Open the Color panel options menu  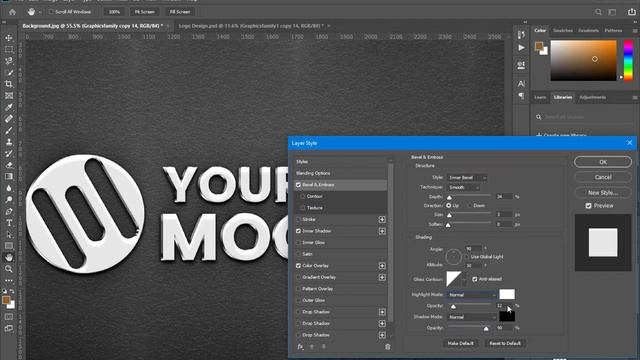pyautogui.click(x=635, y=31)
